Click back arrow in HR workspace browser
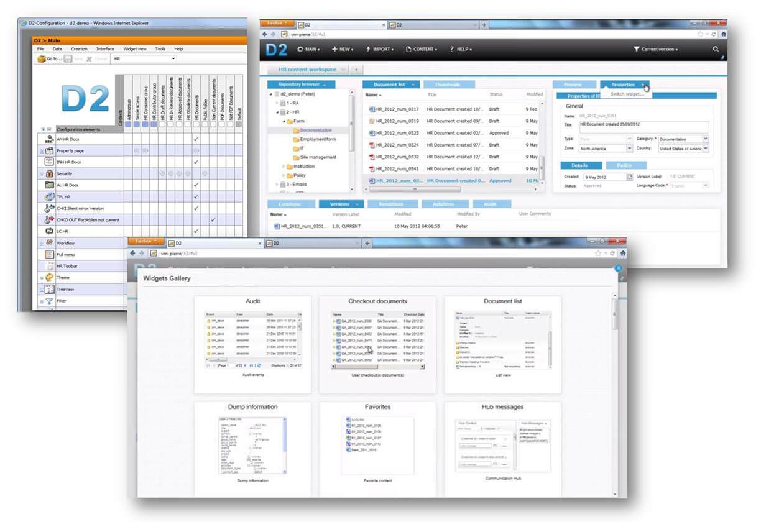Image resolution: width=761 pixels, height=532 pixels. pyautogui.click(x=265, y=34)
